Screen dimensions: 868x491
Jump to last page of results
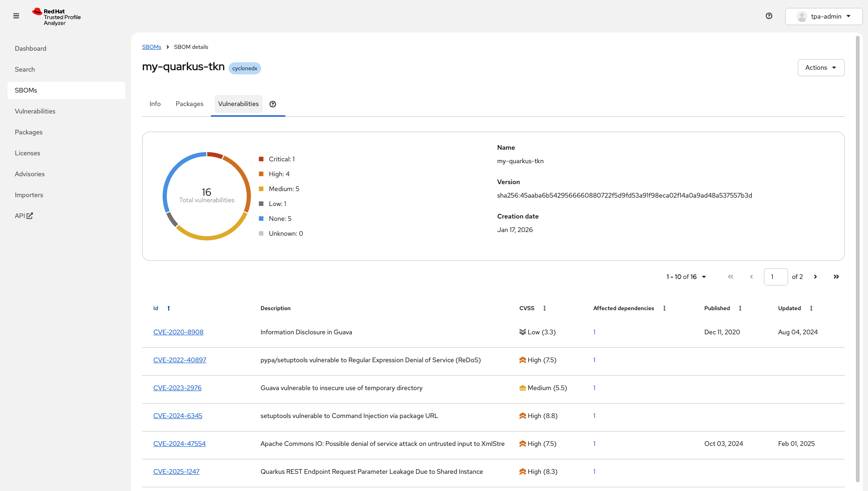click(836, 277)
